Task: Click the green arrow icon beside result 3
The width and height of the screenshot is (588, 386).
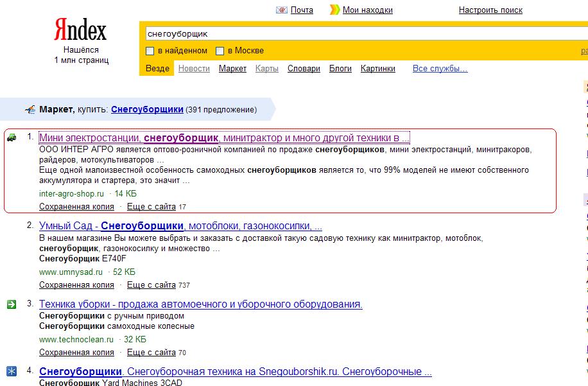Action: coord(12,304)
